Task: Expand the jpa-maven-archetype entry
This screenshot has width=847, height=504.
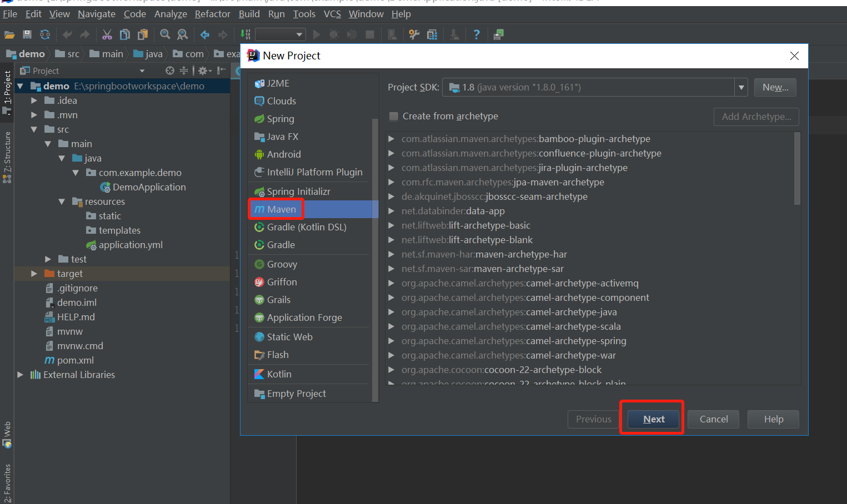Action: (x=392, y=182)
